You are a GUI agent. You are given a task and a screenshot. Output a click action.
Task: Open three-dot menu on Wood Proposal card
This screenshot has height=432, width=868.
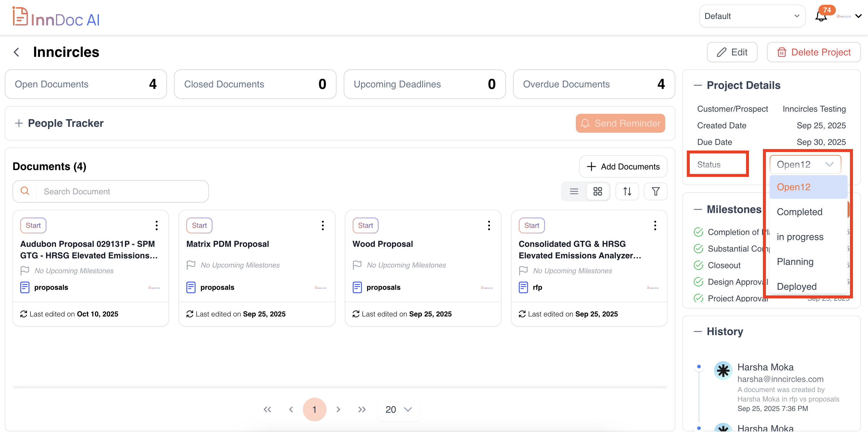488,225
